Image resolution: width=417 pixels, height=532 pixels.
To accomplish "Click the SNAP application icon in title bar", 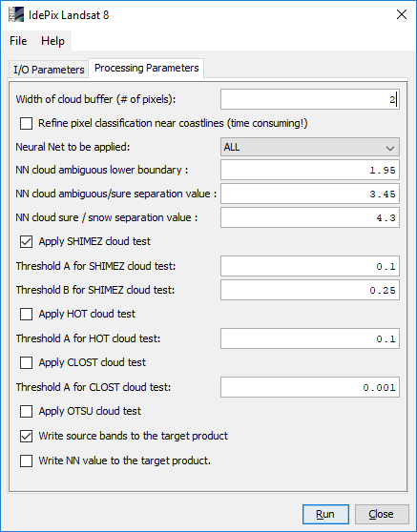I will point(16,14).
